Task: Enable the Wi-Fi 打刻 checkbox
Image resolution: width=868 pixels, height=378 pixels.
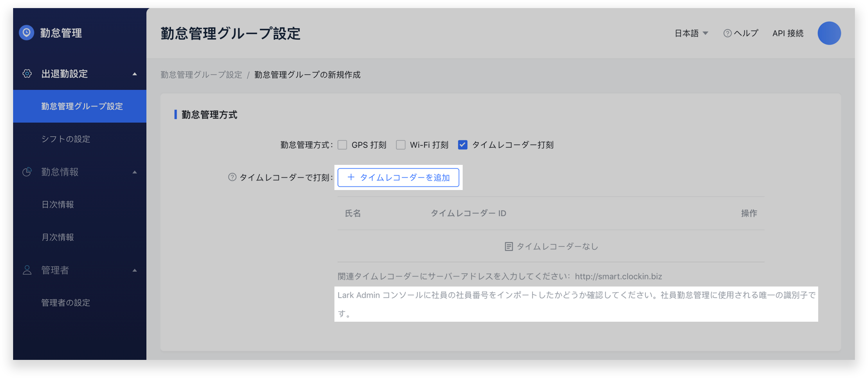Action: [401, 145]
